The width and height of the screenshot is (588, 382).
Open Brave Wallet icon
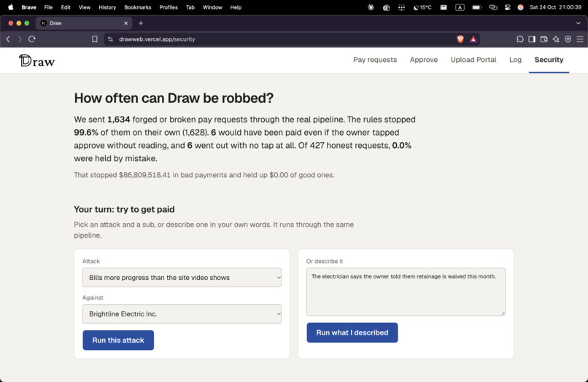pos(543,39)
